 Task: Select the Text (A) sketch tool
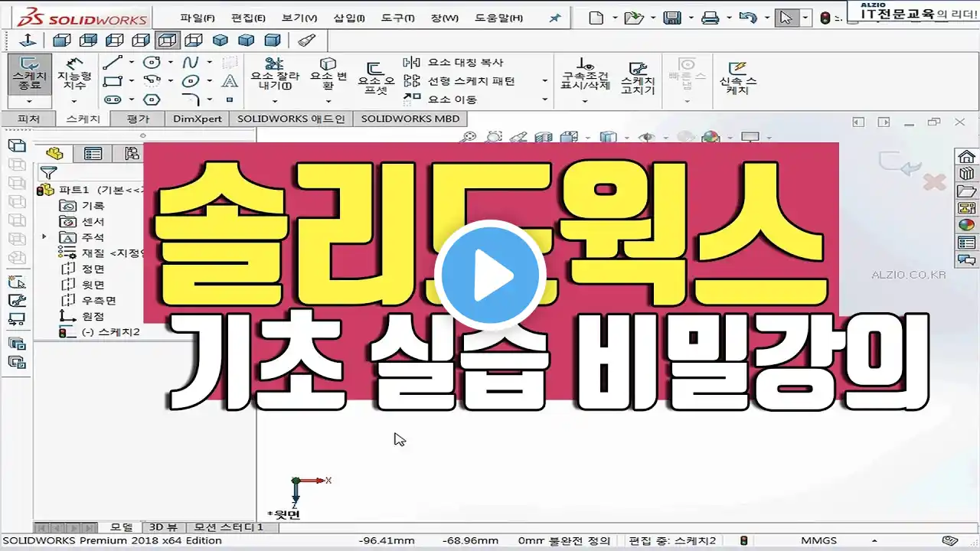click(x=230, y=80)
